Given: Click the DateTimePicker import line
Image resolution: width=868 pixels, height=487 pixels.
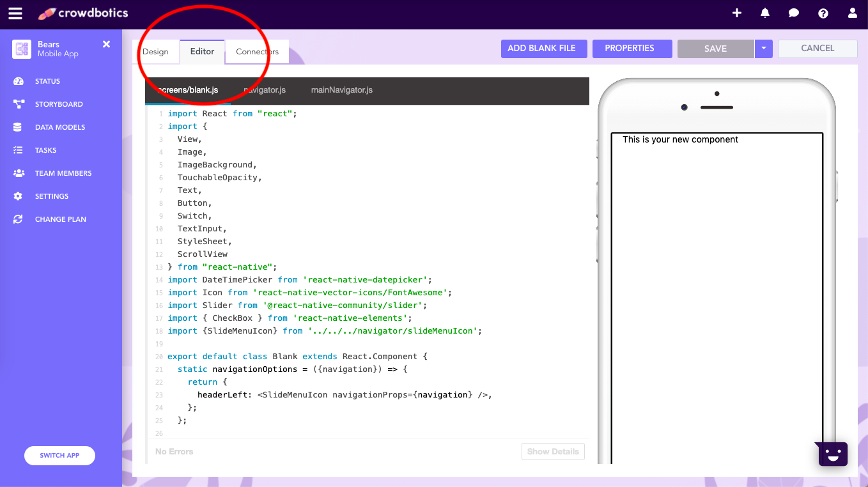Looking at the screenshot, I should pos(300,280).
